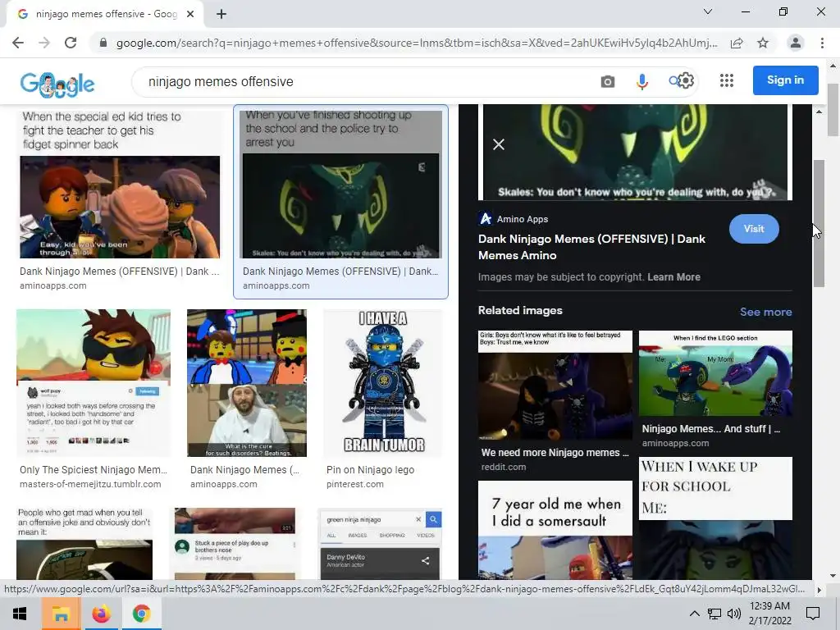Open the Google apps grid
Screen dimensions: 840x630
point(727,81)
